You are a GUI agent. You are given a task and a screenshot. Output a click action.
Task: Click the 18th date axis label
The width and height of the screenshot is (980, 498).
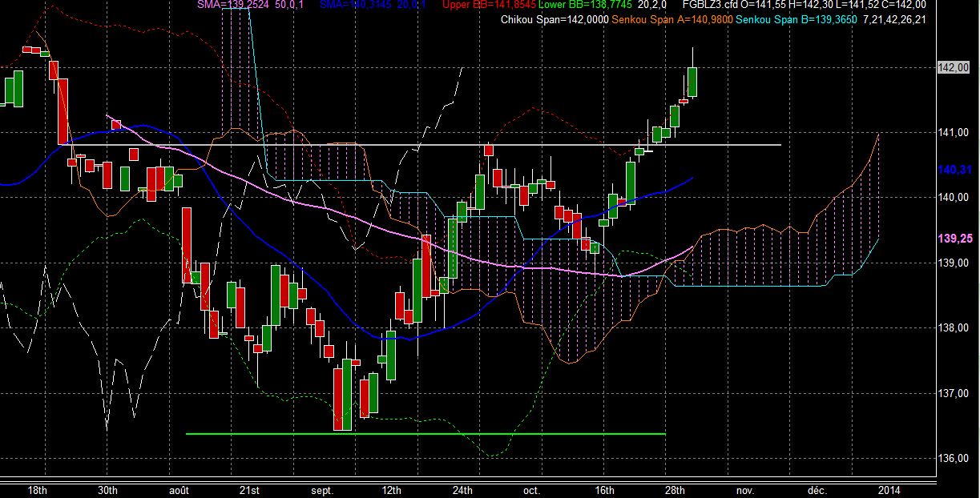click(37, 490)
